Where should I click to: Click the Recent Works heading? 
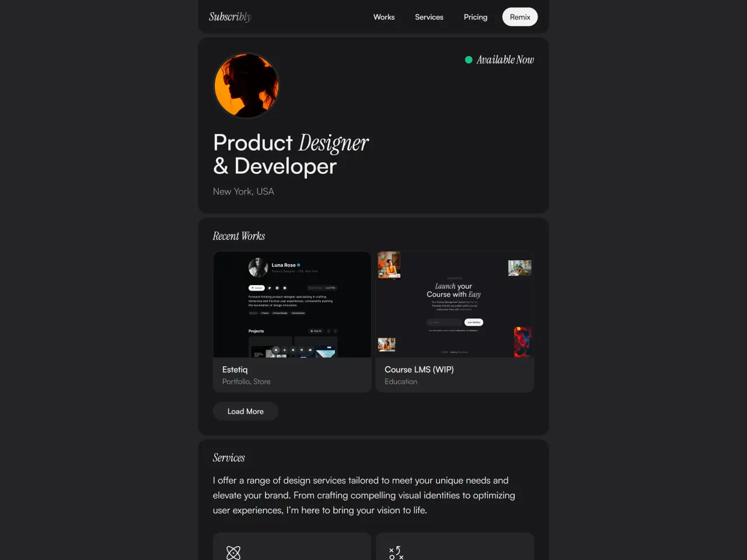pos(239,236)
